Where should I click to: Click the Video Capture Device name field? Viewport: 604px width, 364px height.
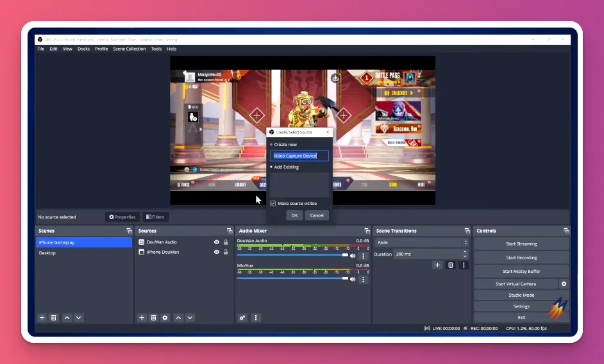[x=299, y=156]
